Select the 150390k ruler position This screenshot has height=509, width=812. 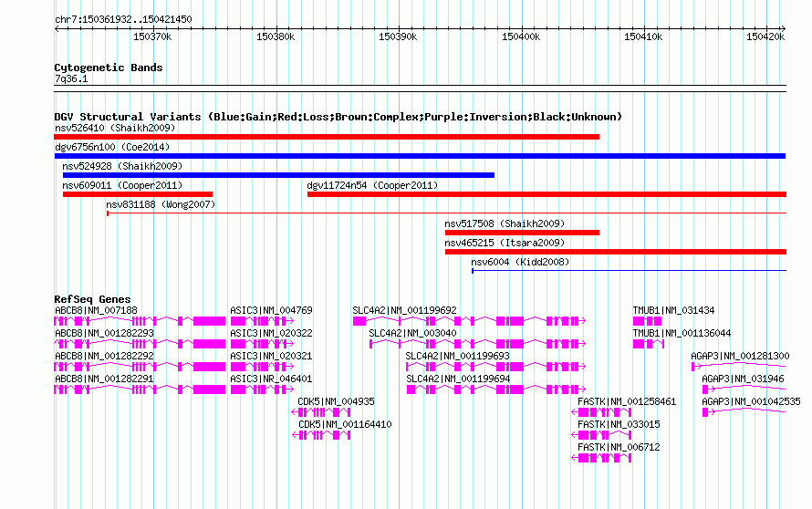(x=398, y=37)
